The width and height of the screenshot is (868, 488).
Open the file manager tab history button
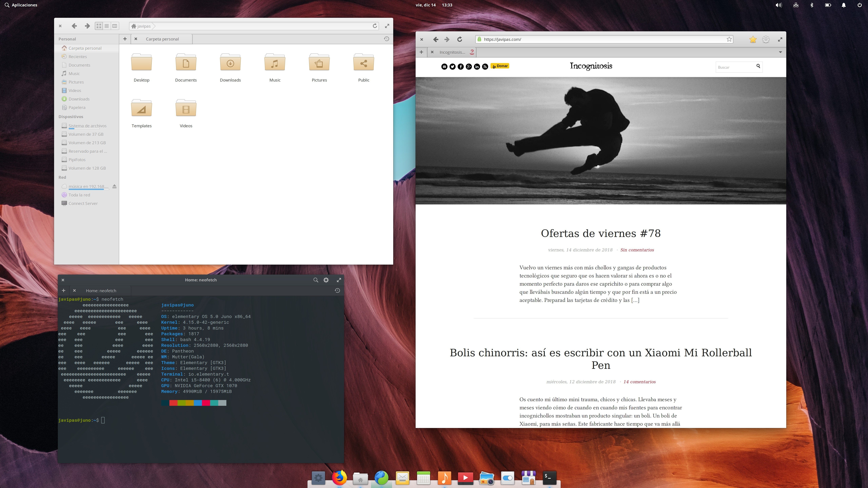point(386,39)
